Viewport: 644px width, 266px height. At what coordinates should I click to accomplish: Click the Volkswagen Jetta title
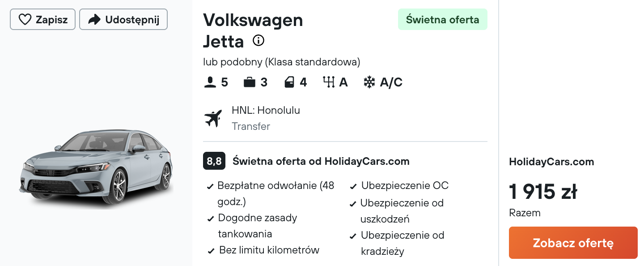click(253, 30)
